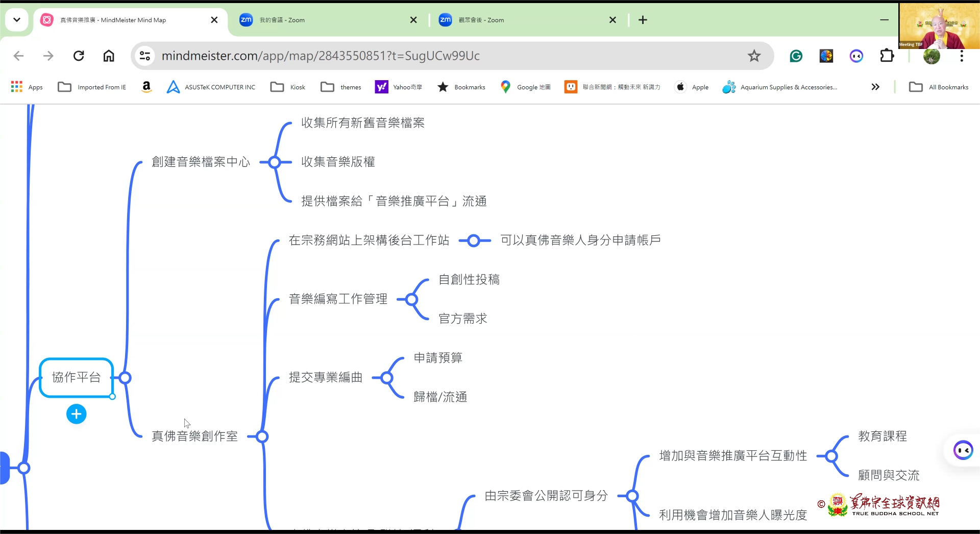
Task: Expand hidden bookmarks with the double chevron
Action: point(875,87)
